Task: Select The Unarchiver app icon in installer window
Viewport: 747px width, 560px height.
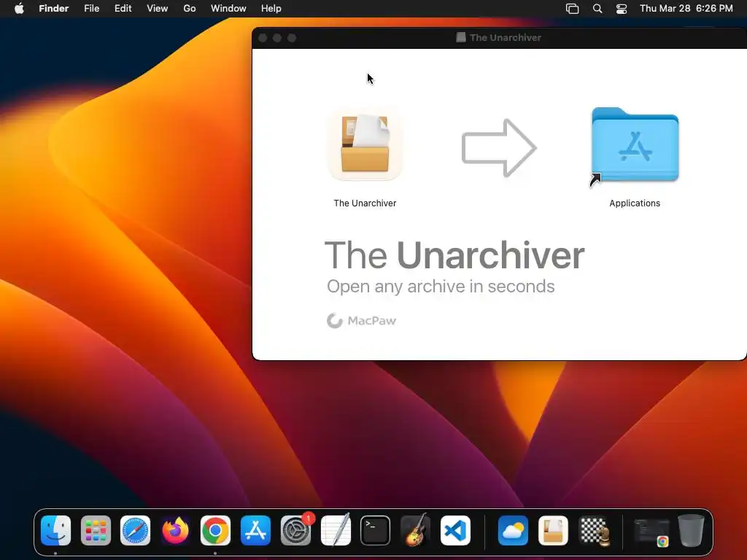Action: (x=365, y=144)
